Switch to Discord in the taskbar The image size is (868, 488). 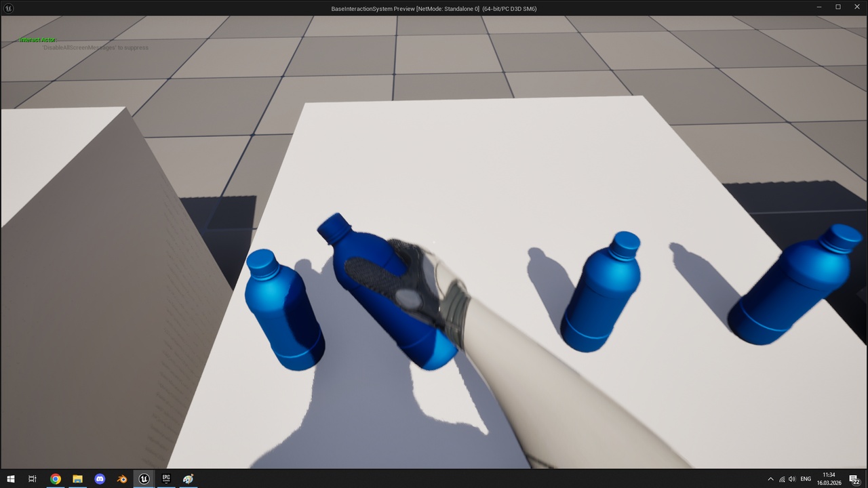point(100,479)
